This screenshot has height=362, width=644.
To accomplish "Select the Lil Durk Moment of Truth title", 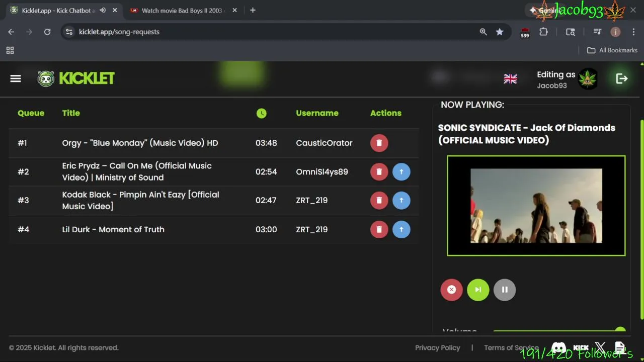I will [x=113, y=229].
